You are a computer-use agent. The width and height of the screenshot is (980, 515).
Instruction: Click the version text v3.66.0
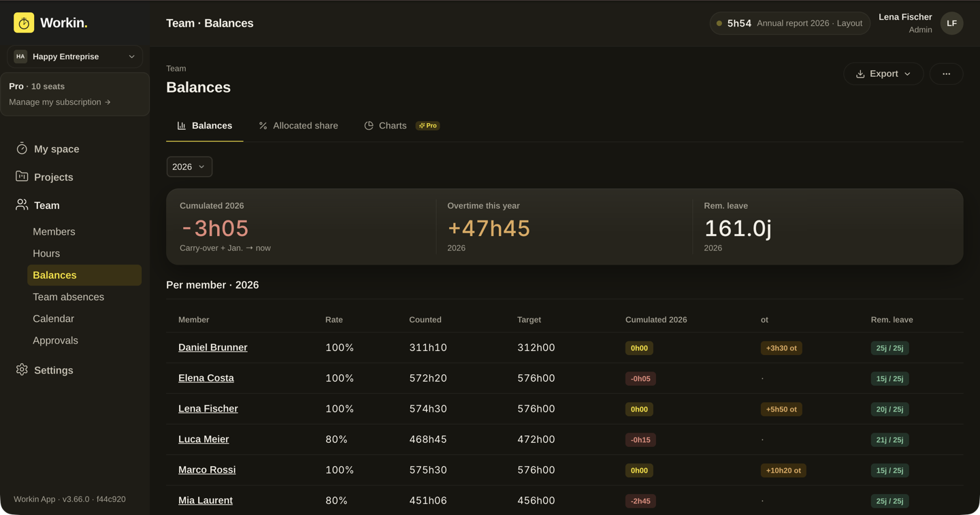[77, 499]
